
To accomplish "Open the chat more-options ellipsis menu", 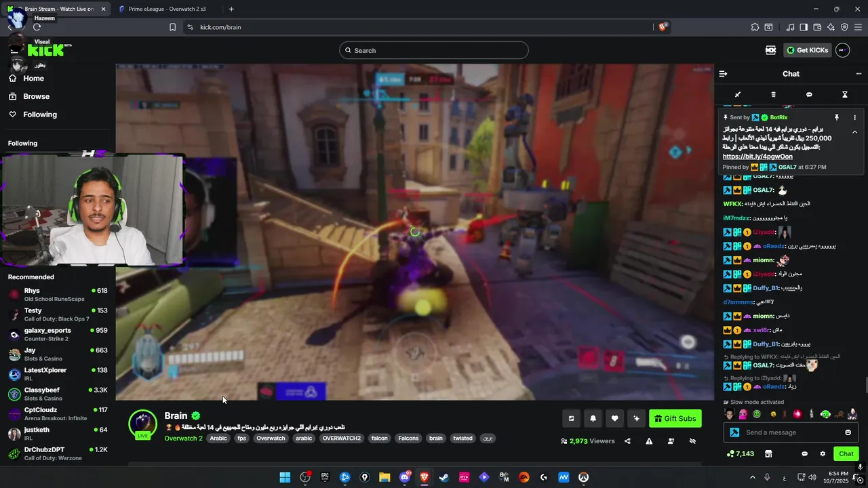I will click(859, 74).
